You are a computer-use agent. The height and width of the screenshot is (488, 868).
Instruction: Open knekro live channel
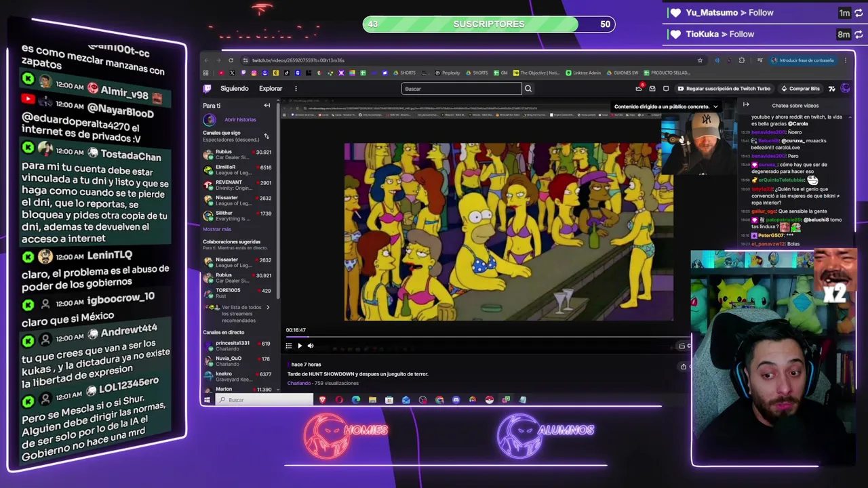coord(237,376)
